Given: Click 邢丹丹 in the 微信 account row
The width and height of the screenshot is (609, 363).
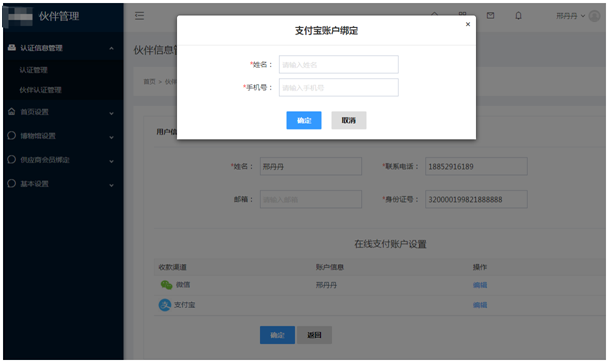Looking at the screenshot, I should [326, 285].
